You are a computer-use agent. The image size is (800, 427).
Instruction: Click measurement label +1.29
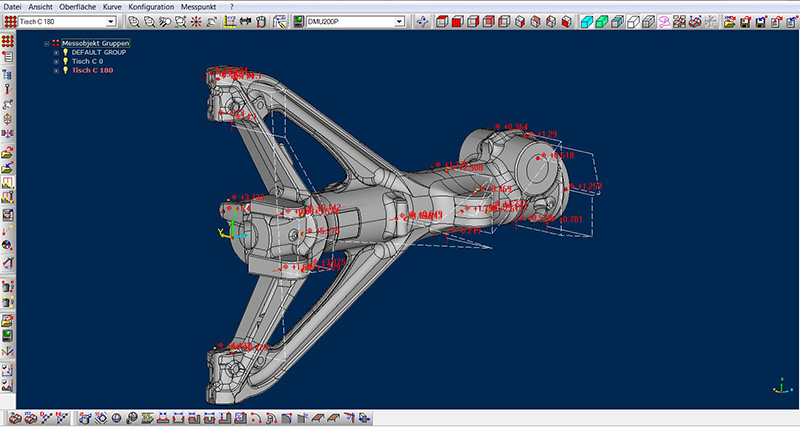click(x=546, y=135)
